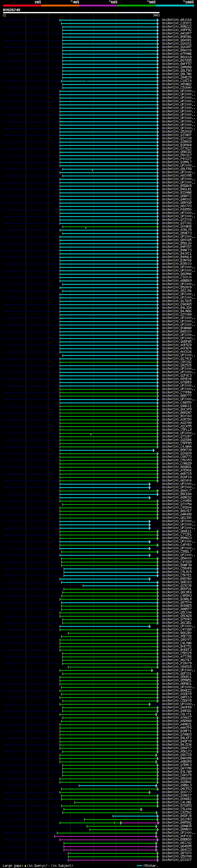Select hit label UniRef100_Q6BI63
Image resolution: width=197 pixels, height=868 pixels.
coord(177,582)
